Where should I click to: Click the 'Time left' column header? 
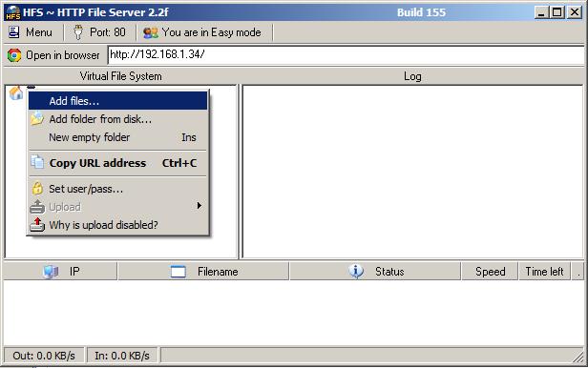[x=544, y=272]
